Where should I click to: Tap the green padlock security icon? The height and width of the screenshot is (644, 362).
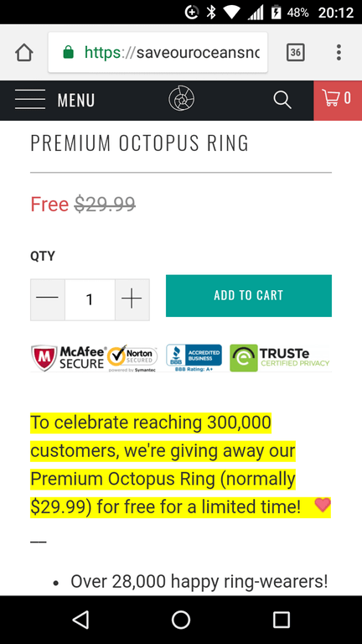pyautogui.click(x=68, y=52)
